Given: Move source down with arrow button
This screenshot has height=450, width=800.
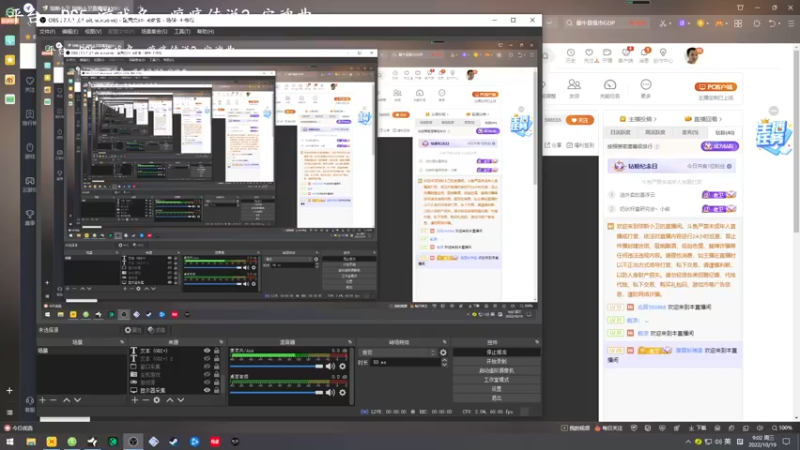Looking at the screenshot, I should point(181,400).
